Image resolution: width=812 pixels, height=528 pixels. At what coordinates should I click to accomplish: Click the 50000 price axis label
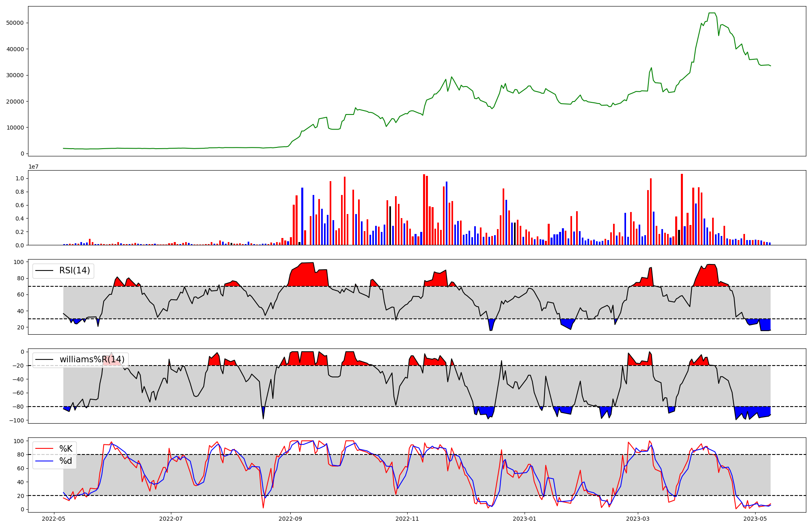pyautogui.click(x=15, y=23)
